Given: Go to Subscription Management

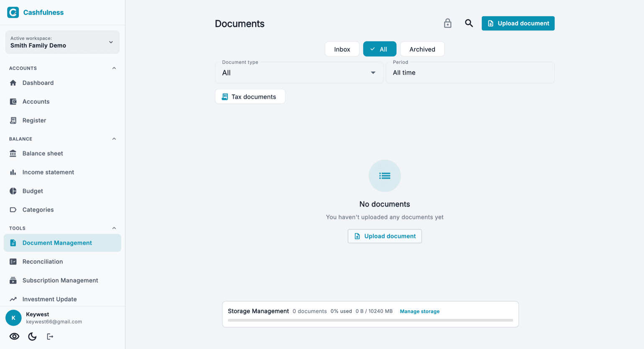Looking at the screenshot, I should coord(62,280).
